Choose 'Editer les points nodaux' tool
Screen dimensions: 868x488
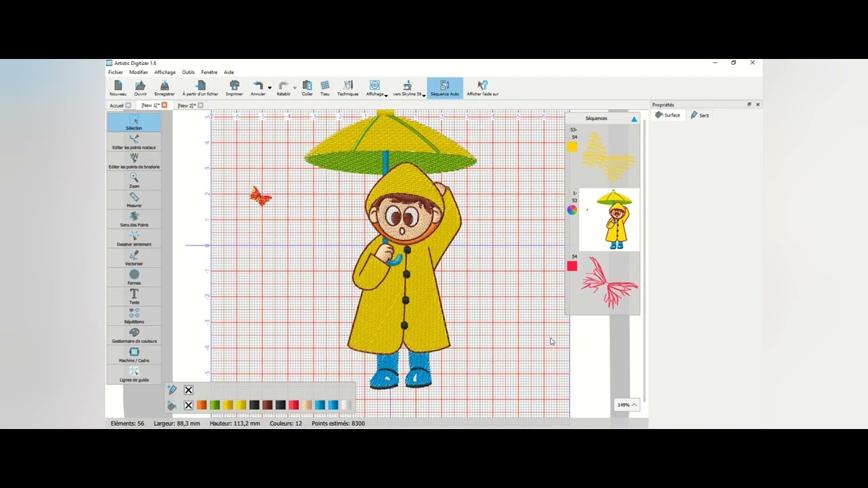click(134, 142)
